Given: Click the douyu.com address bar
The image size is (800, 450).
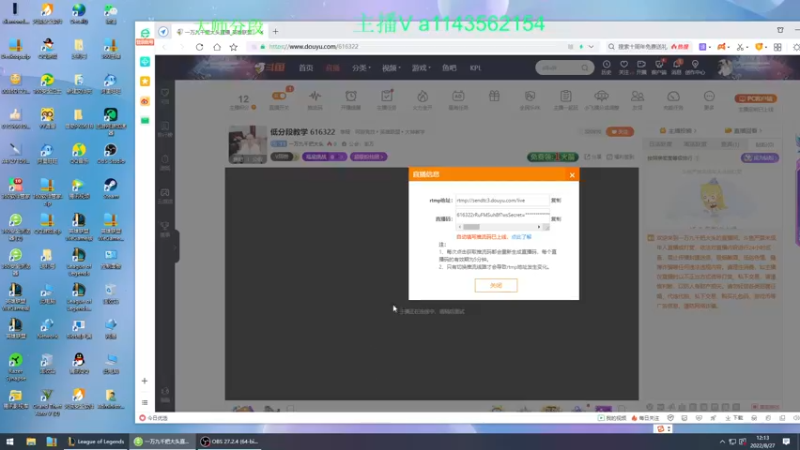Looking at the screenshot, I should pyautogui.click(x=408, y=46).
